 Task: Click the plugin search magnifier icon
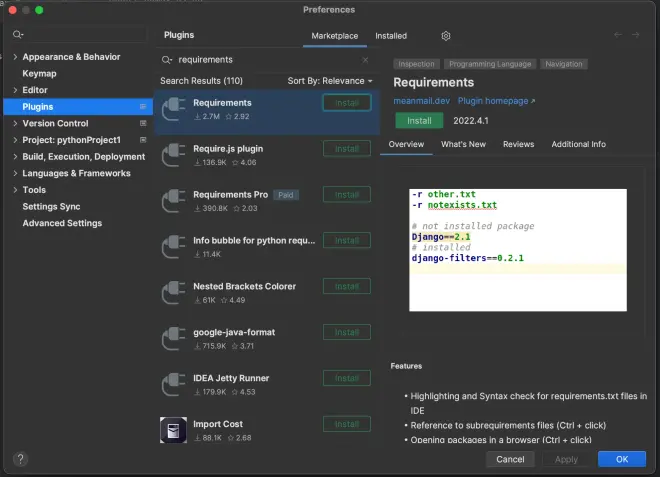pyautogui.click(x=167, y=60)
